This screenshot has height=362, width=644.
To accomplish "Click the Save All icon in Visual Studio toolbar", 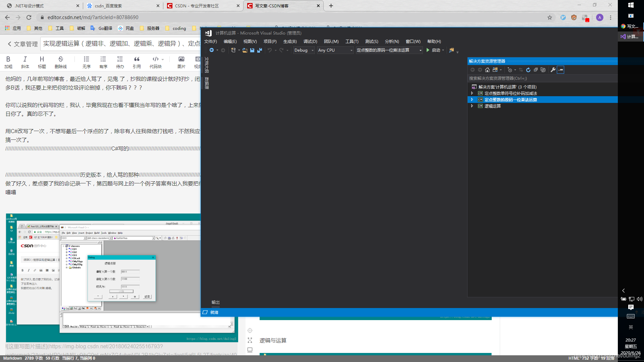I will point(260,50).
